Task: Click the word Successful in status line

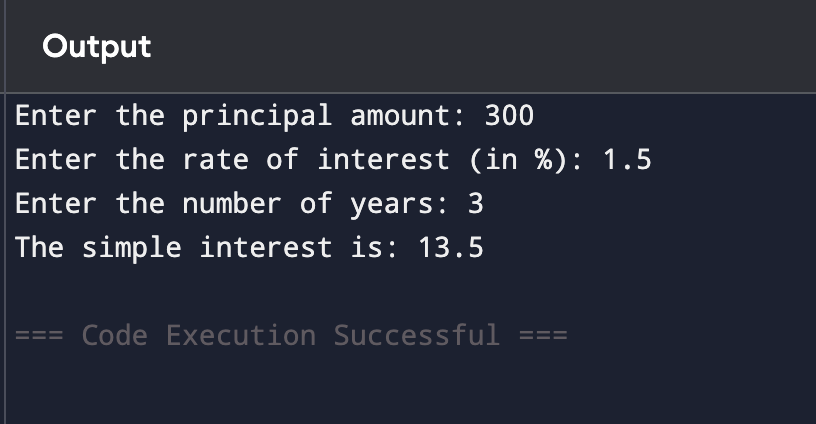Action: (416, 335)
